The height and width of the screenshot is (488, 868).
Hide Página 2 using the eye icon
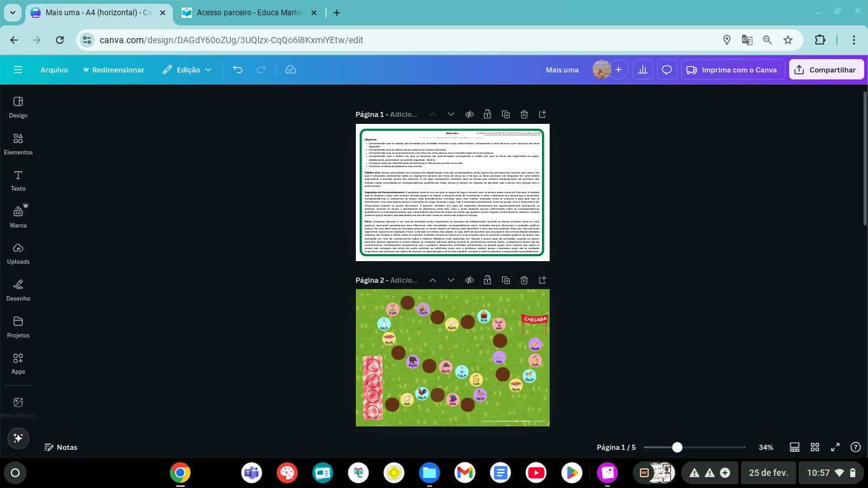point(470,280)
